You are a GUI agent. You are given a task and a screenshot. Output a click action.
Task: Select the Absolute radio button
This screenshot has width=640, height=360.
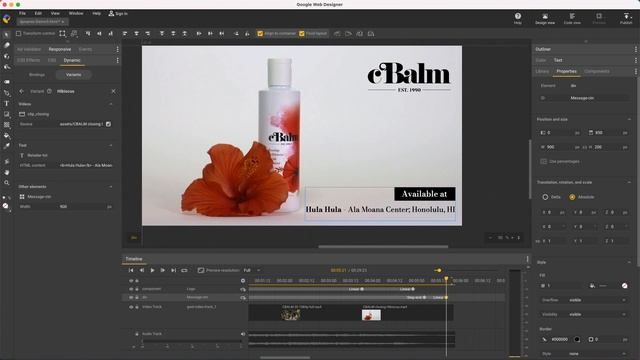pyautogui.click(x=572, y=197)
